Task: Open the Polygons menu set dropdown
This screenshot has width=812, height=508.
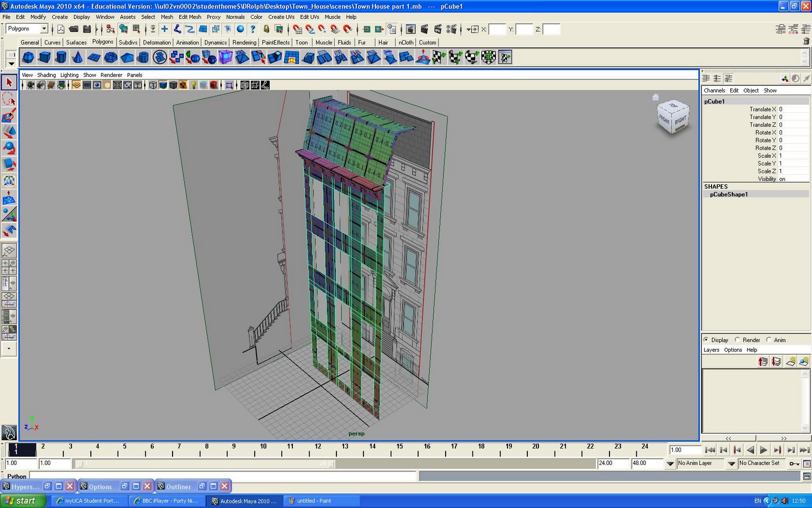Action: (26, 28)
